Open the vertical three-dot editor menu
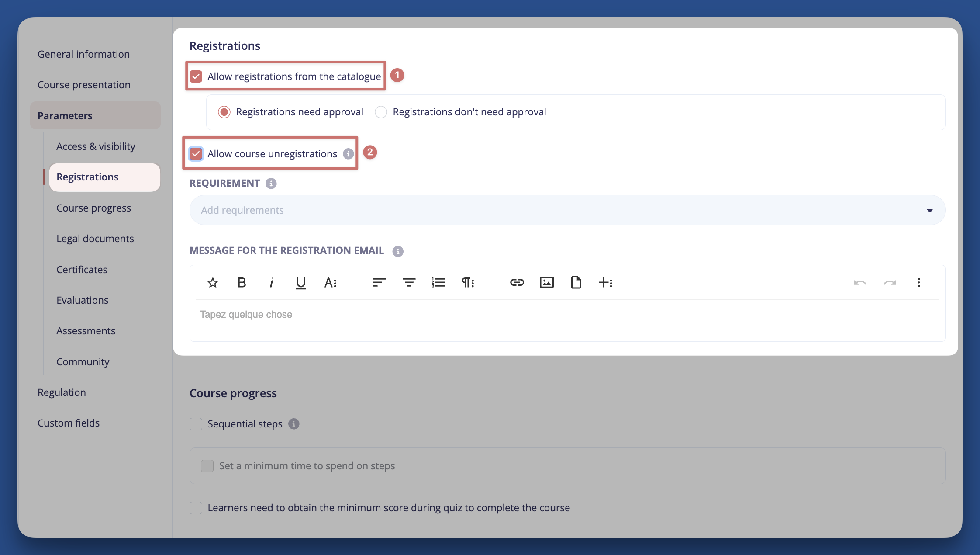This screenshot has width=980, height=555. coord(919,283)
